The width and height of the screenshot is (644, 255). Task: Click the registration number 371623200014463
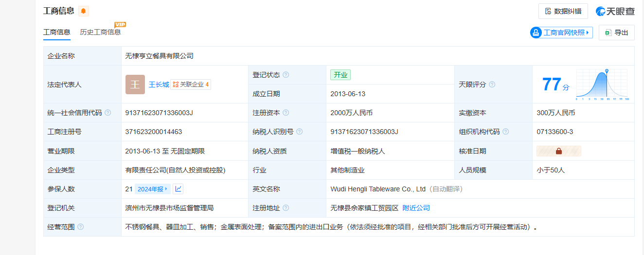[x=154, y=132]
